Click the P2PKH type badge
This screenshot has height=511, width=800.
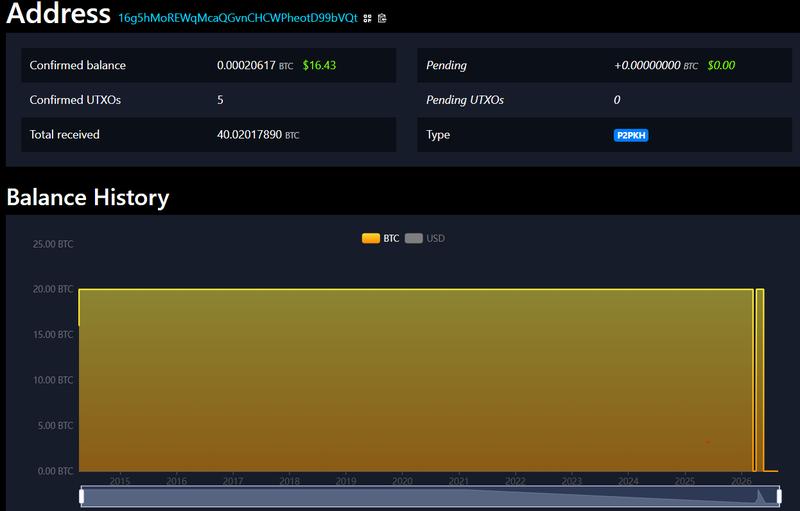tap(631, 135)
